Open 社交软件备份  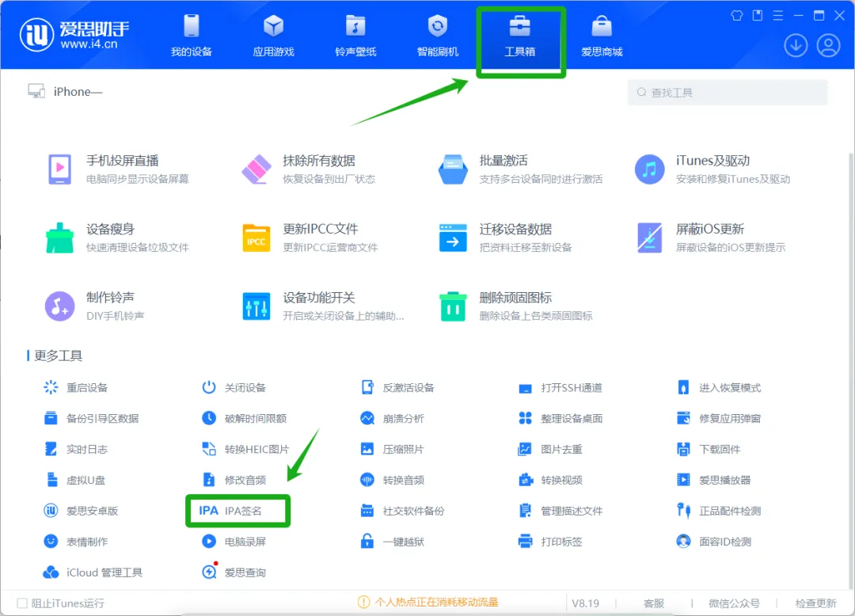pos(402,511)
